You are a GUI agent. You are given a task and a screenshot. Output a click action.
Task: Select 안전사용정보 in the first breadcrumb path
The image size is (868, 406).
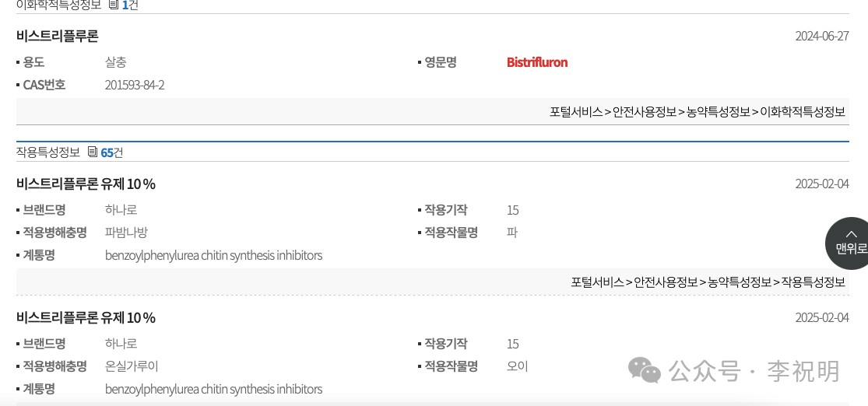645,112
